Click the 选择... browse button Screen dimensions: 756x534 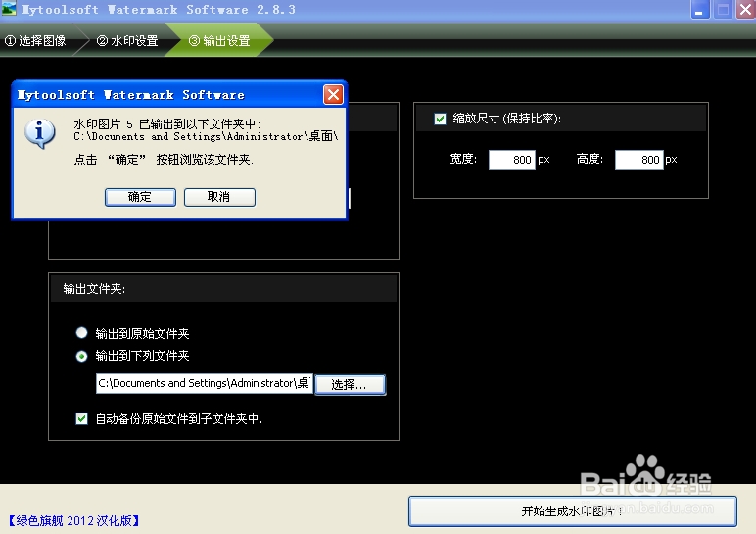(x=350, y=385)
